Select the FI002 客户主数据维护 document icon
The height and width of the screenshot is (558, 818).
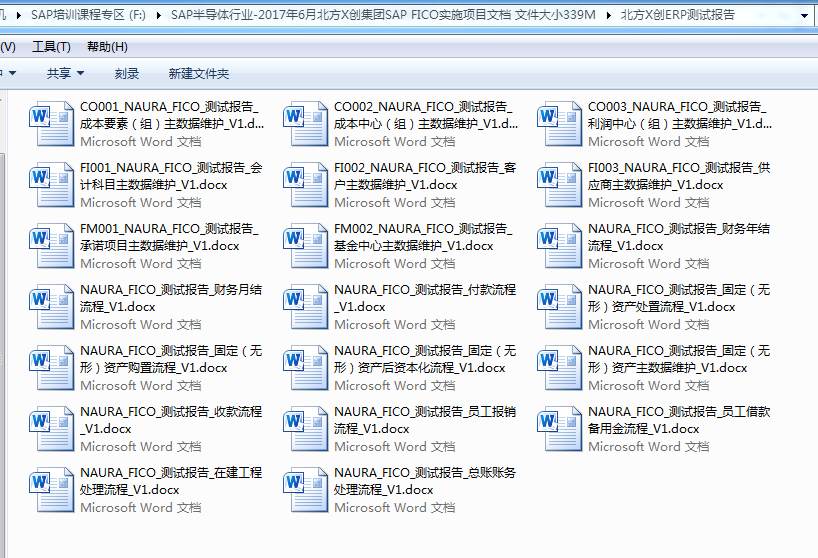coord(305,185)
